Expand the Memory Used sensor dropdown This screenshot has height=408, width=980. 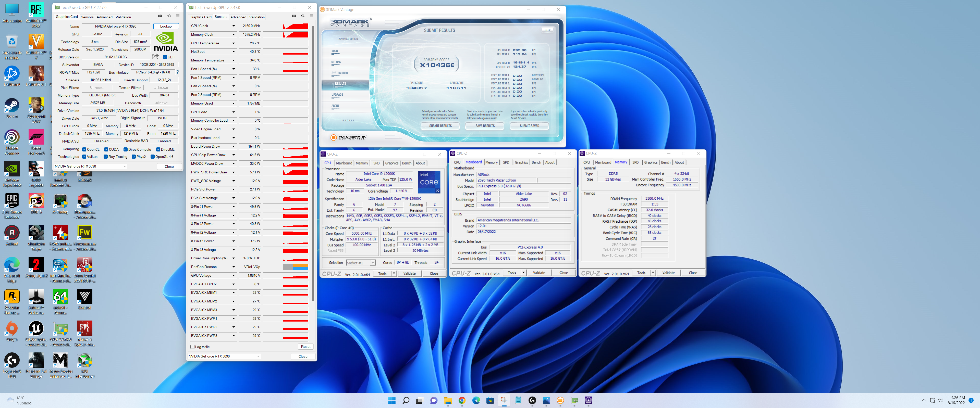(x=233, y=104)
